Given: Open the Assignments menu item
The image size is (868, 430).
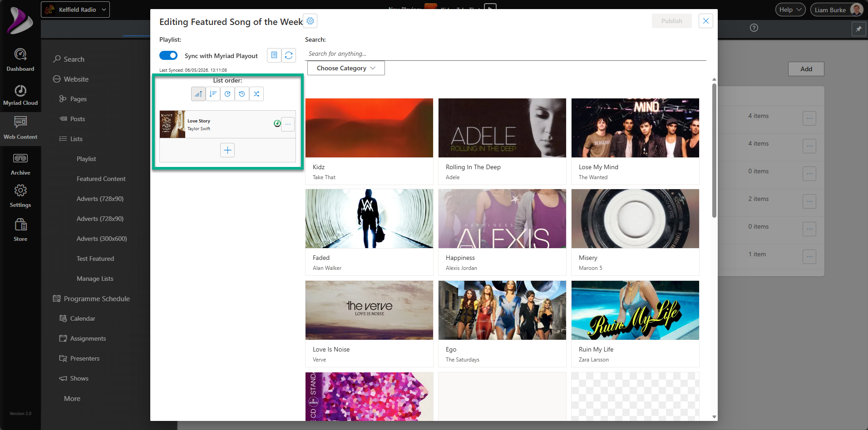Looking at the screenshot, I should pos(83,338).
